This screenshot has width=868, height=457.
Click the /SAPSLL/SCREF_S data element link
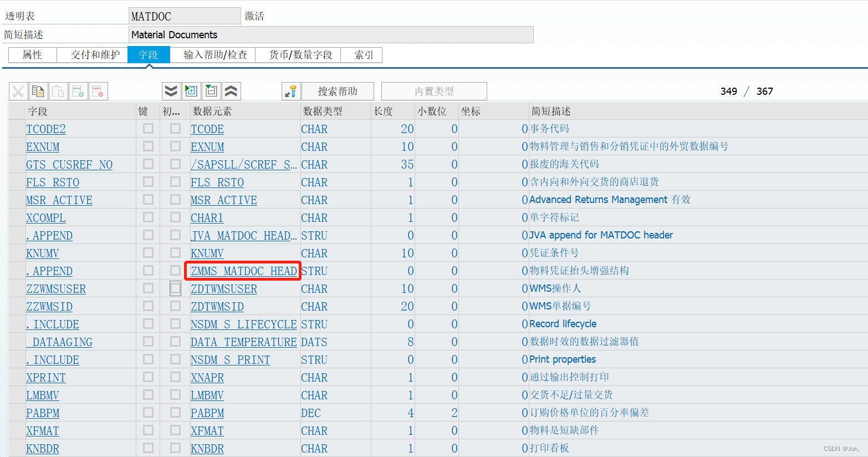pos(244,165)
